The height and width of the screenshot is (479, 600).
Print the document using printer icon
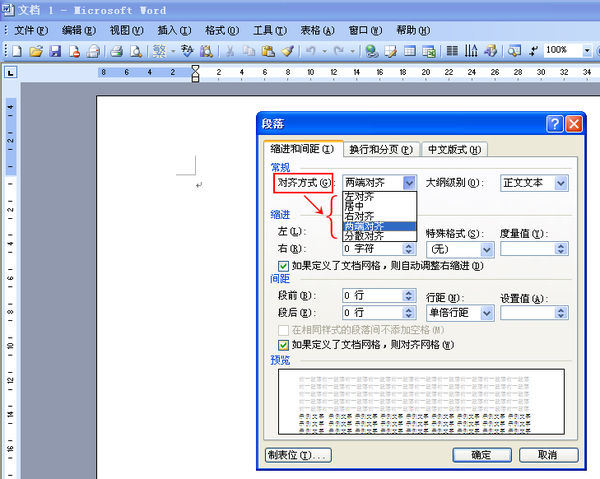[116, 51]
